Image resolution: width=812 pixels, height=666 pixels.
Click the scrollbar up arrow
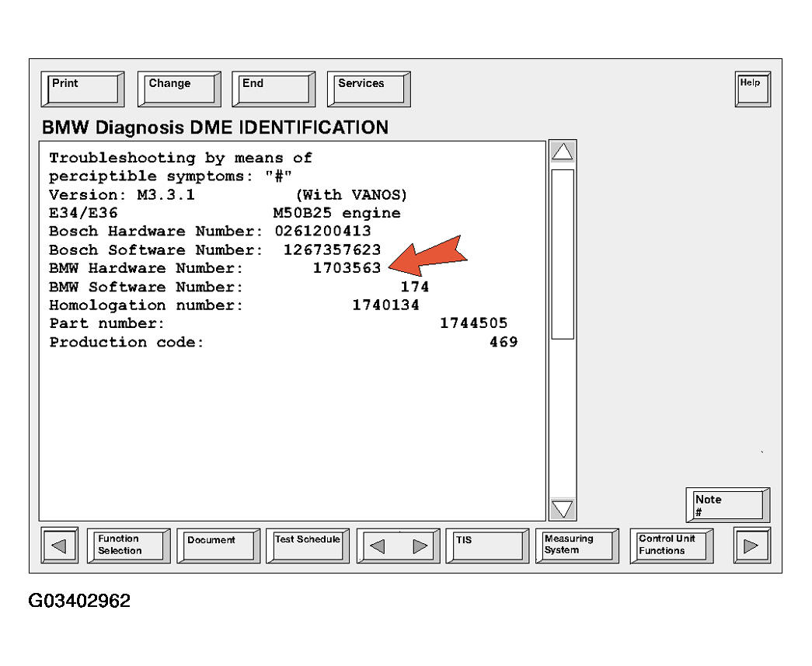[563, 153]
